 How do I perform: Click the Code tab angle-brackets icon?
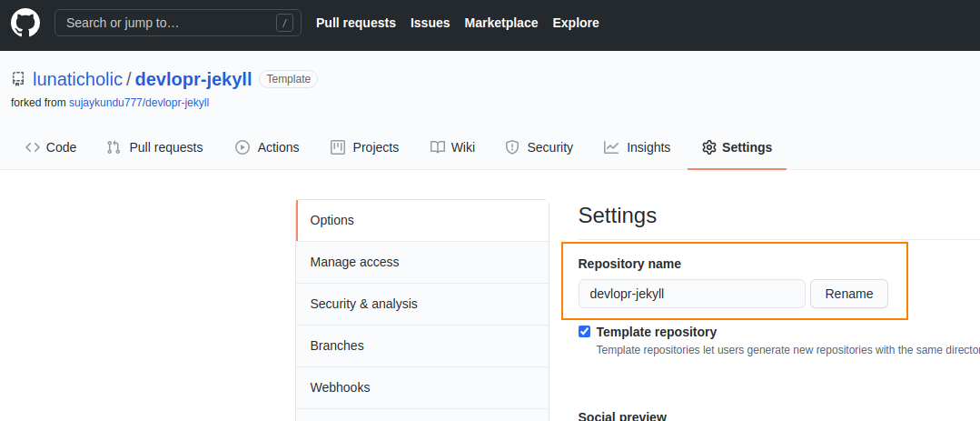point(33,147)
